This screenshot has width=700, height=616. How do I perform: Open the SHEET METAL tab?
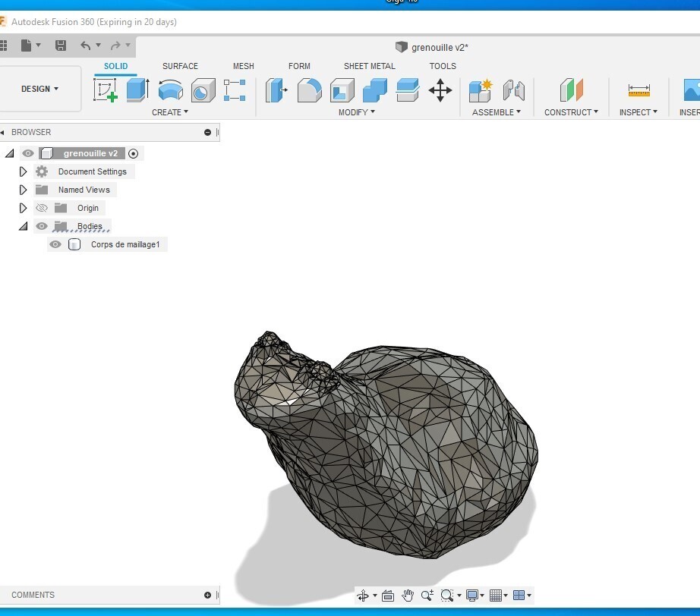[369, 66]
